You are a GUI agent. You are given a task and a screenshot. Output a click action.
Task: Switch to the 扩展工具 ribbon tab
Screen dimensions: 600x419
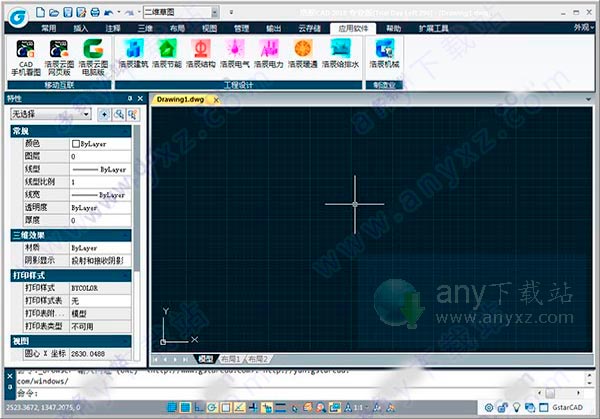tap(434, 28)
